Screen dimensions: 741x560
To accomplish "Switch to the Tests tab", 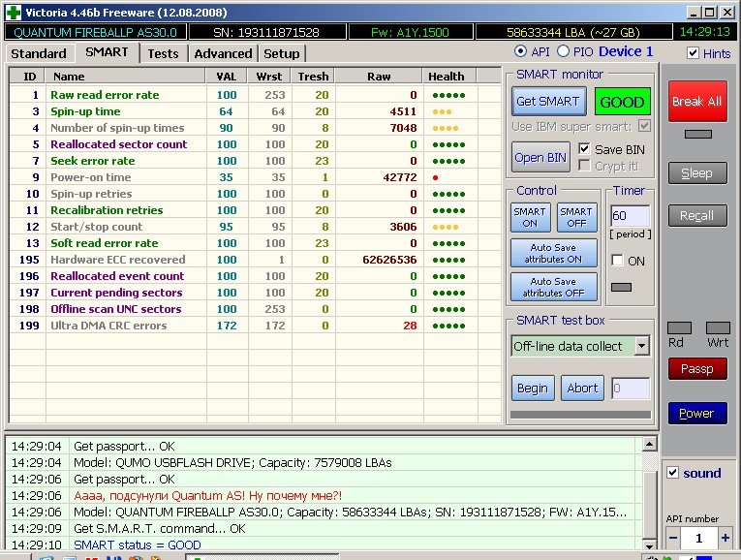I will tap(163, 53).
